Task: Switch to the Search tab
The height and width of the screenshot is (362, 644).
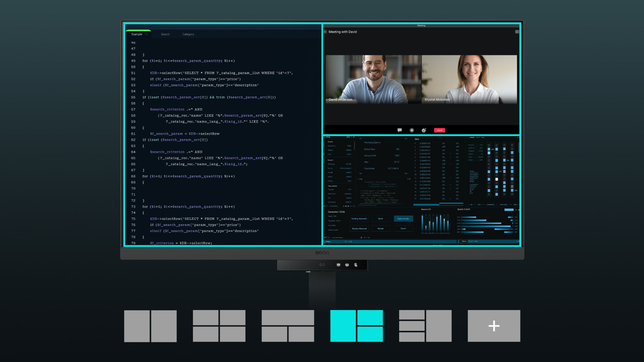Action: (x=165, y=34)
